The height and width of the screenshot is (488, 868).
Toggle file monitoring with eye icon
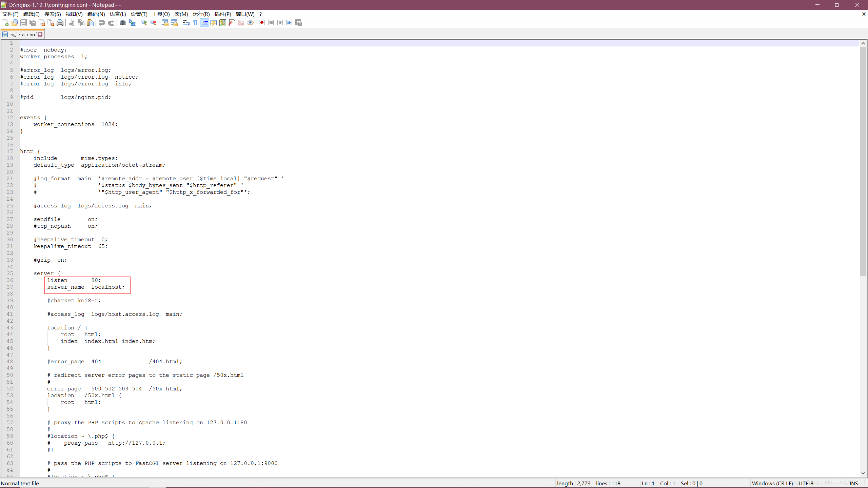pos(250,23)
